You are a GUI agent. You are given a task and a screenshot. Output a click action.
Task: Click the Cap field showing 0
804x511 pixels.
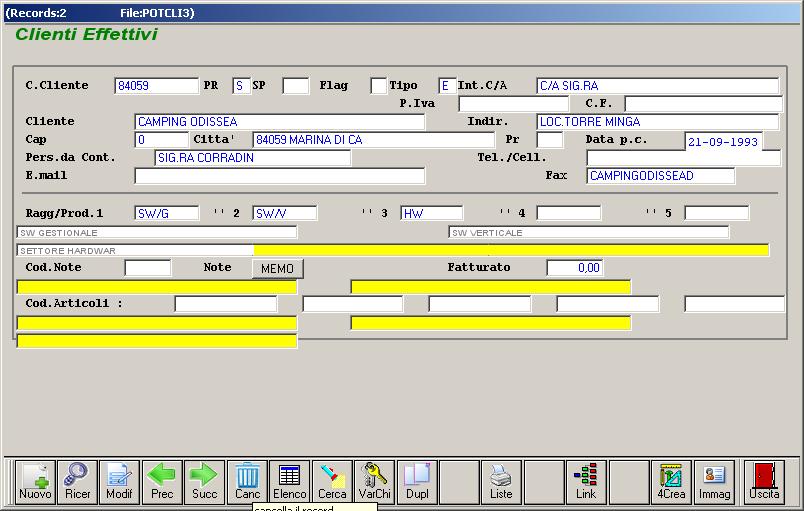click(x=162, y=139)
